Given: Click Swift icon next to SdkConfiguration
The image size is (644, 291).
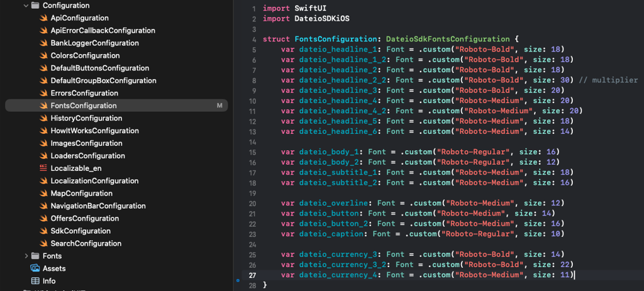Looking at the screenshot, I should tap(43, 231).
